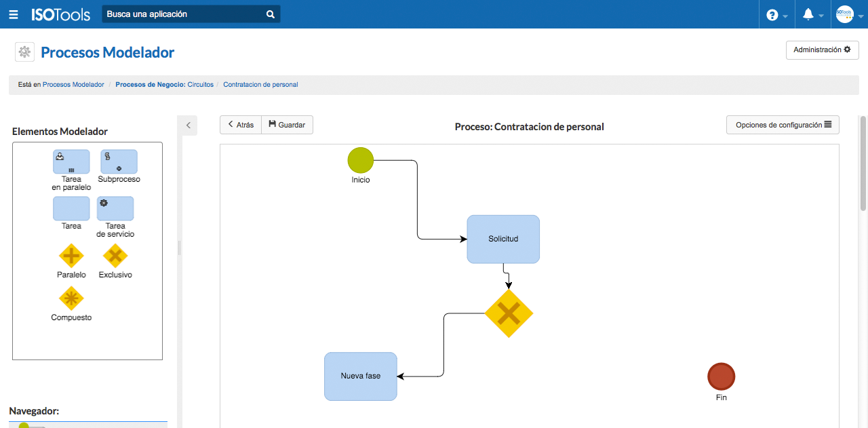Pick the plain Tarea element
This screenshot has width=868, height=428.
pyautogui.click(x=71, y=208)
